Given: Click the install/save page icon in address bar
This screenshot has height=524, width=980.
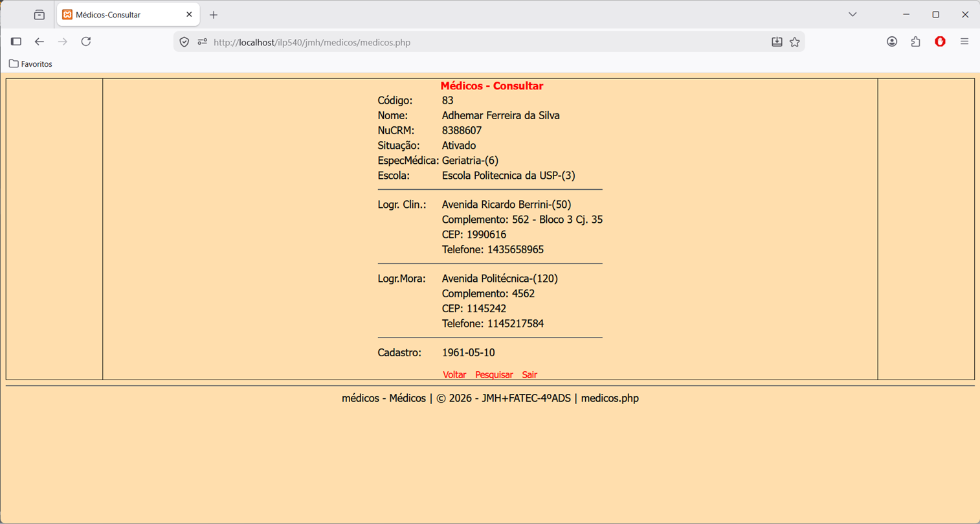Looking at the screenshot, I should coord(777,42).
